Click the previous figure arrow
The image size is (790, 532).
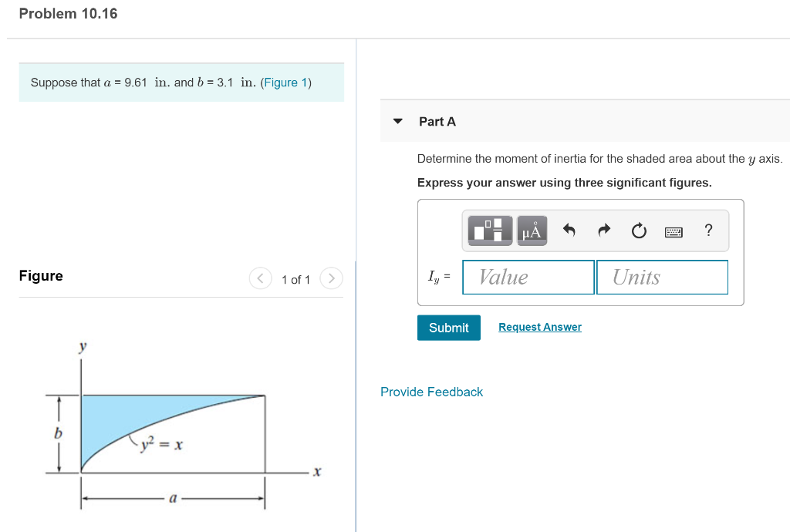coord(260,278)
